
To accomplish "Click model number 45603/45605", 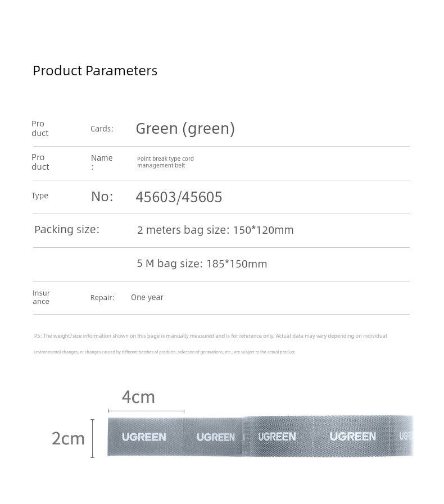I will click(179, 197).
